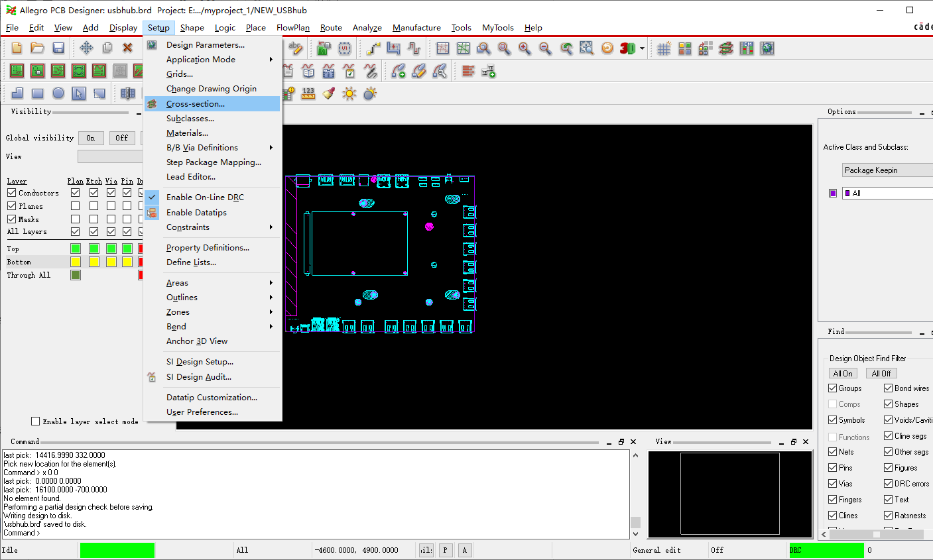Uncheck Vias in the Find filter

click(833, 484)
